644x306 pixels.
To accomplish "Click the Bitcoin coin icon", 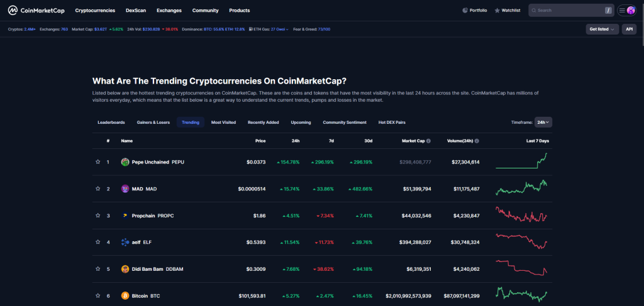I will (x=125, y=296).
